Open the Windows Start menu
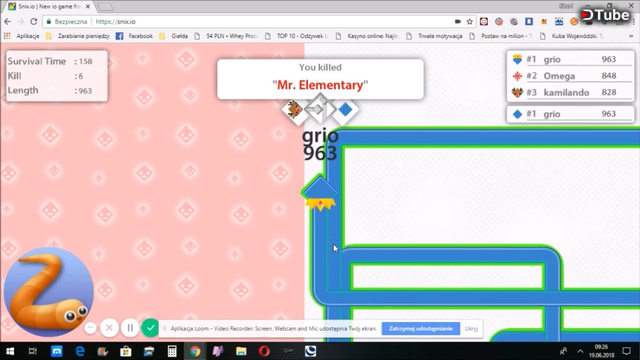 pos(10,351)
